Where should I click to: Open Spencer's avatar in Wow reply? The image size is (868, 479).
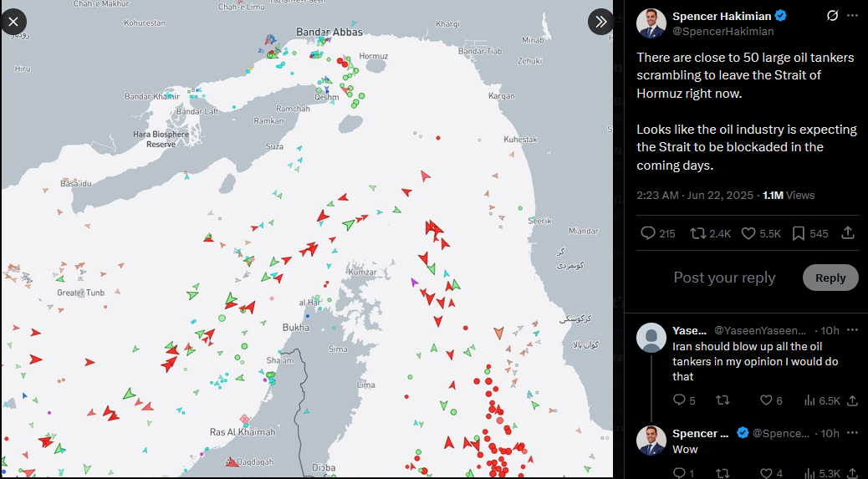point(651,441)
